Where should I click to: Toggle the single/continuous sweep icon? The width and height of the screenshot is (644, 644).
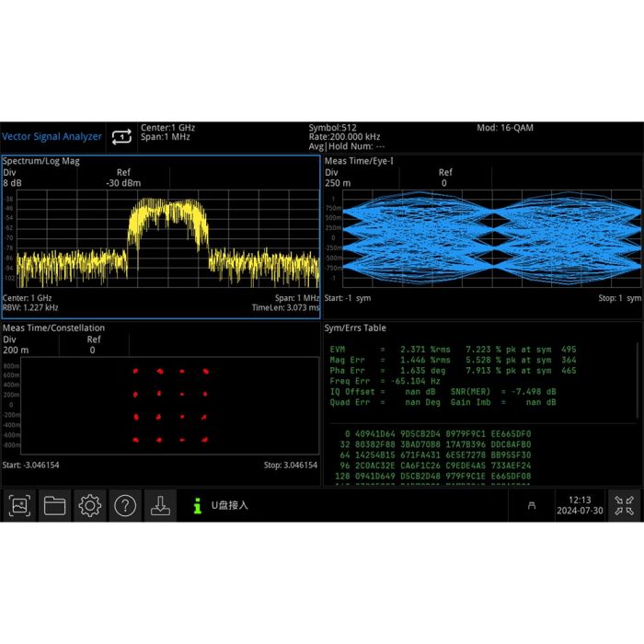121,137
